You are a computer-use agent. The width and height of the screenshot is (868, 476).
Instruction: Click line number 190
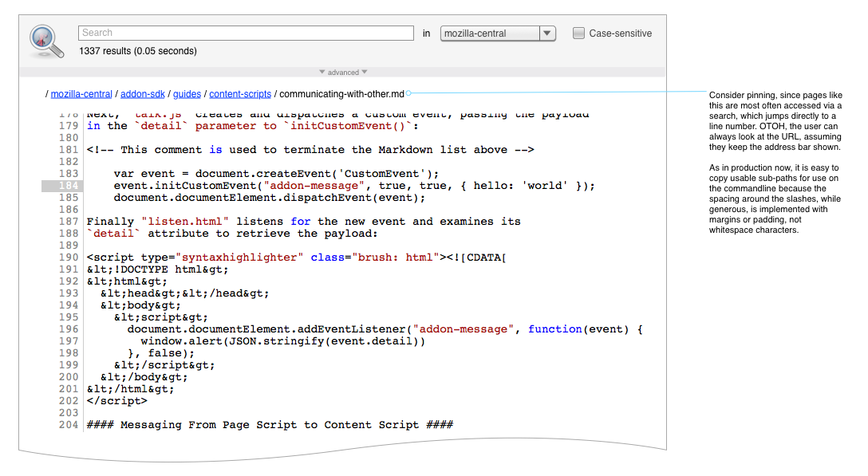click(69, 258)
